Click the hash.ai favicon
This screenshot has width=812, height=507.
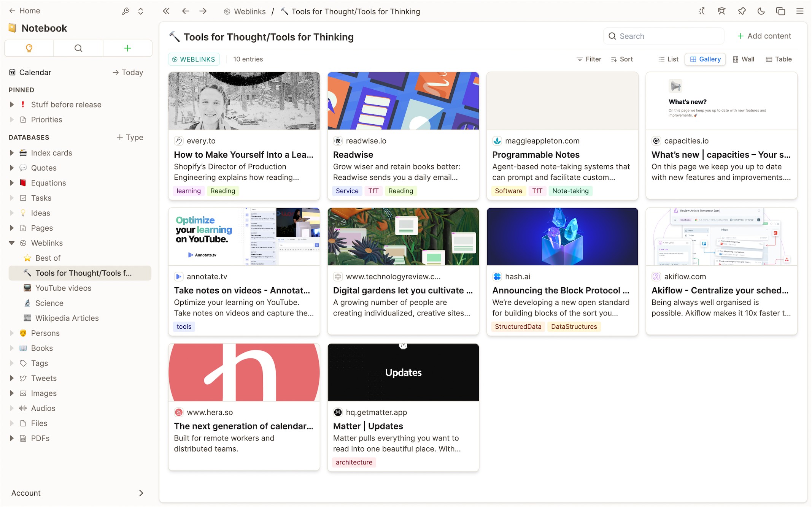tap(497, 276)
